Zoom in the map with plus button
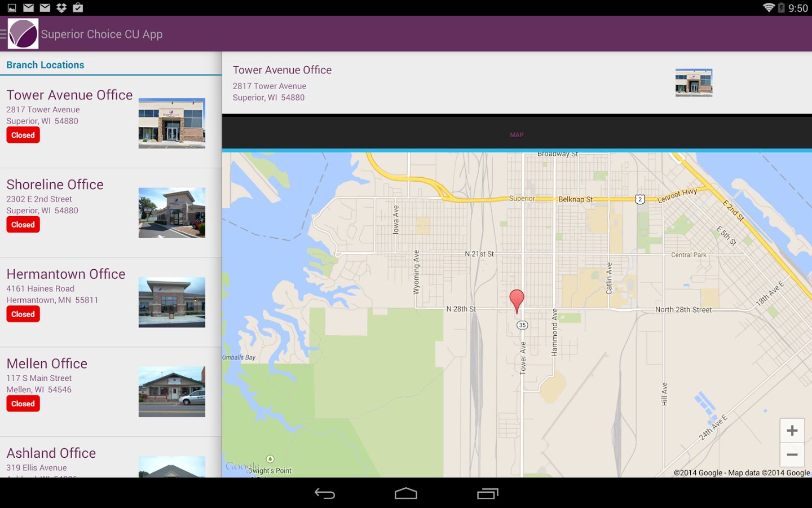This screenshot has height=508, width=812. click(x=792, y=431)
